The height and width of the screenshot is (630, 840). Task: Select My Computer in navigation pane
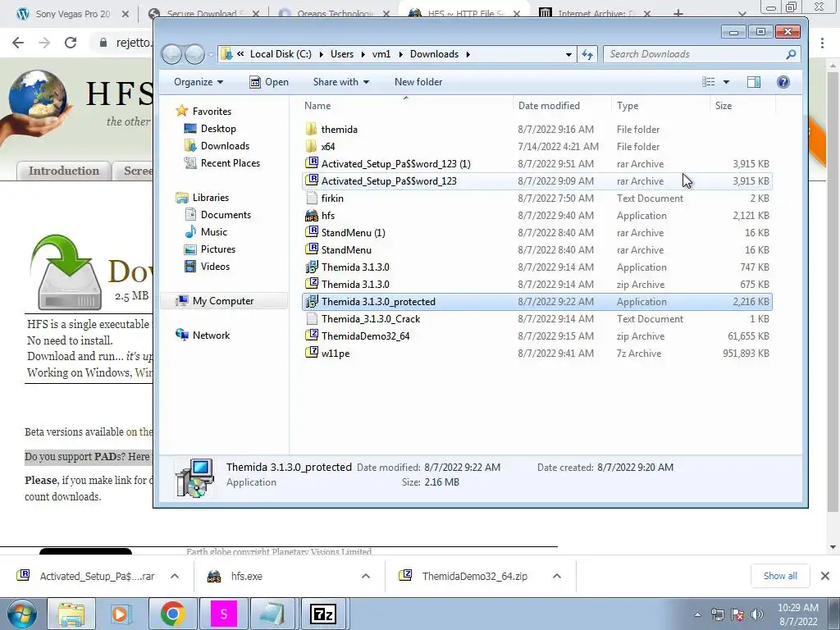224,301
